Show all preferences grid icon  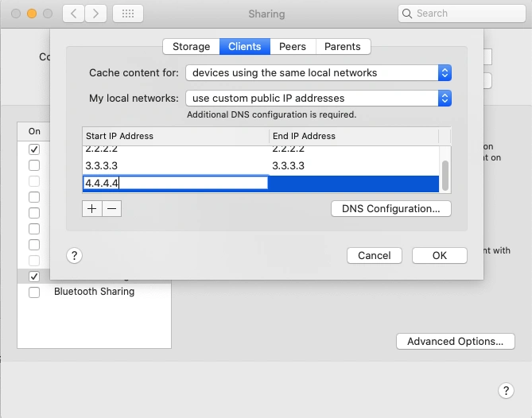[128, 14]
